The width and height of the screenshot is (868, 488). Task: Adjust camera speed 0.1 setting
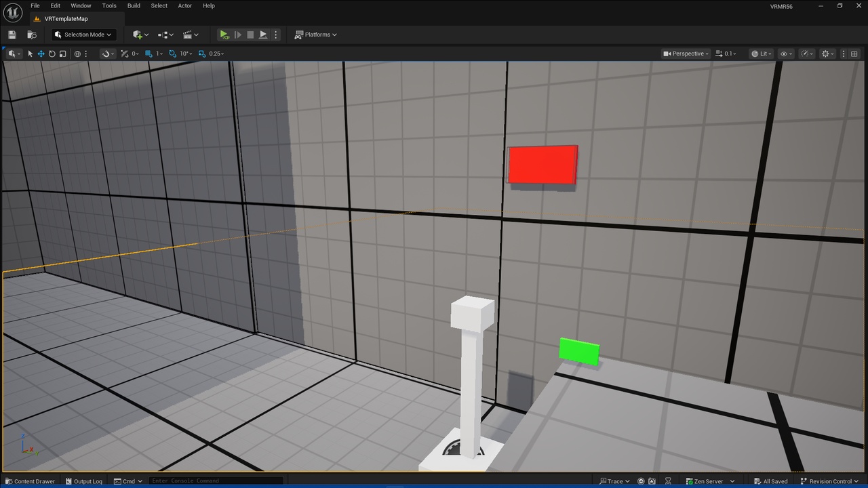(x=726, y=54)
